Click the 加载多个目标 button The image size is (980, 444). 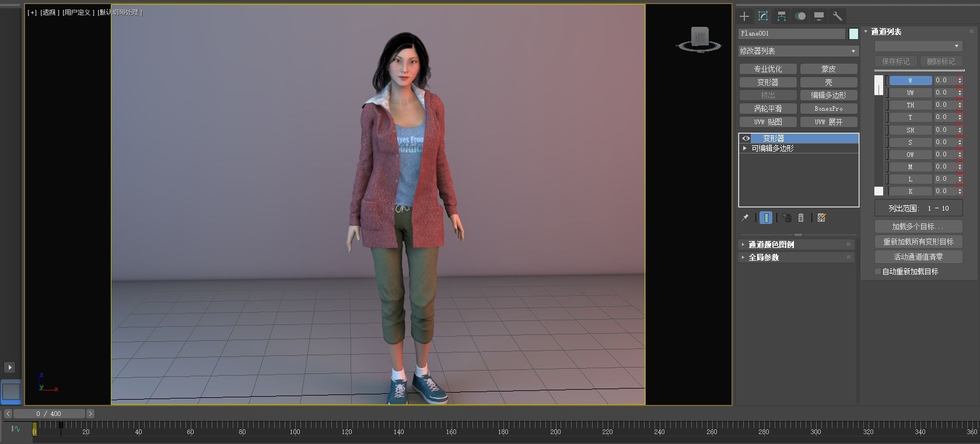click(x=918, y=226)
